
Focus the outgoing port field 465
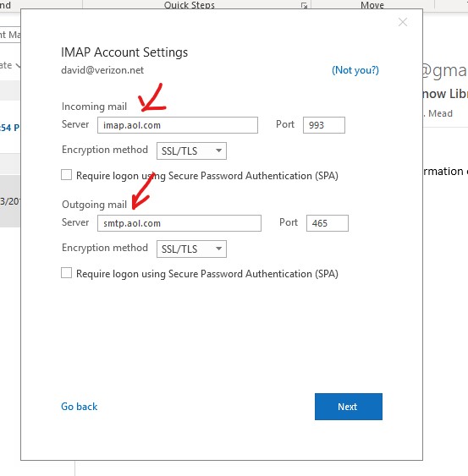point(328,223)
